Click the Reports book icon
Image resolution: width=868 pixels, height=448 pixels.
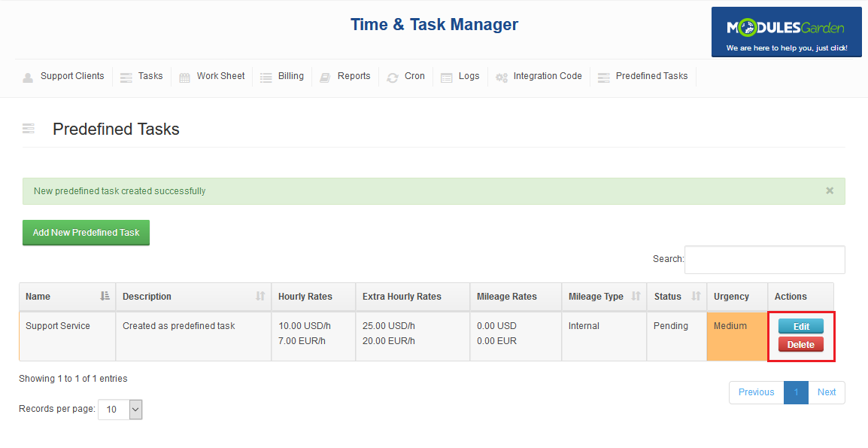pos(325,78)
